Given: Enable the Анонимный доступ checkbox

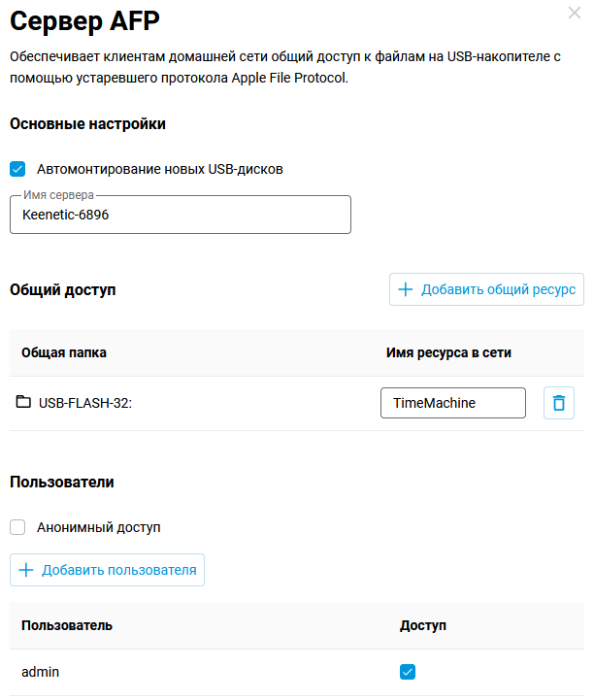Looking at the screenshot, I should pos(17,527).
